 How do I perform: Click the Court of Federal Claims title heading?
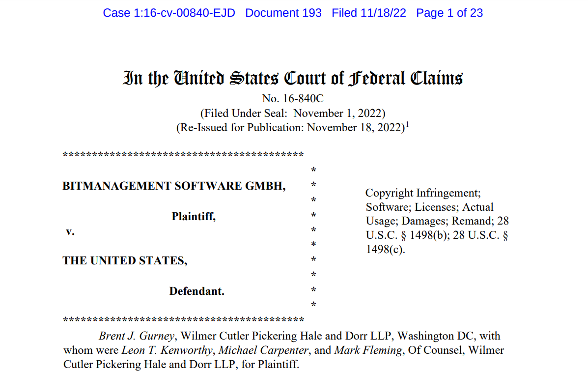click(x=293, y=79)
